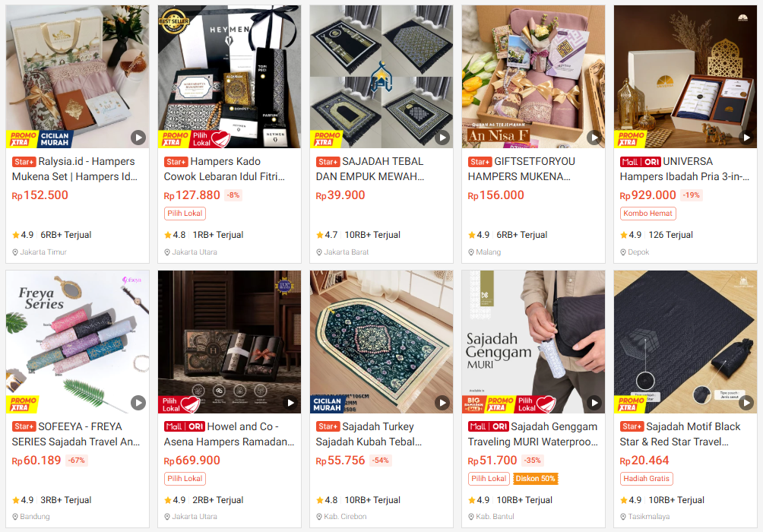Open Sajadah Motif Black Star product title
The image size is (763, 532).
point(680,434)
